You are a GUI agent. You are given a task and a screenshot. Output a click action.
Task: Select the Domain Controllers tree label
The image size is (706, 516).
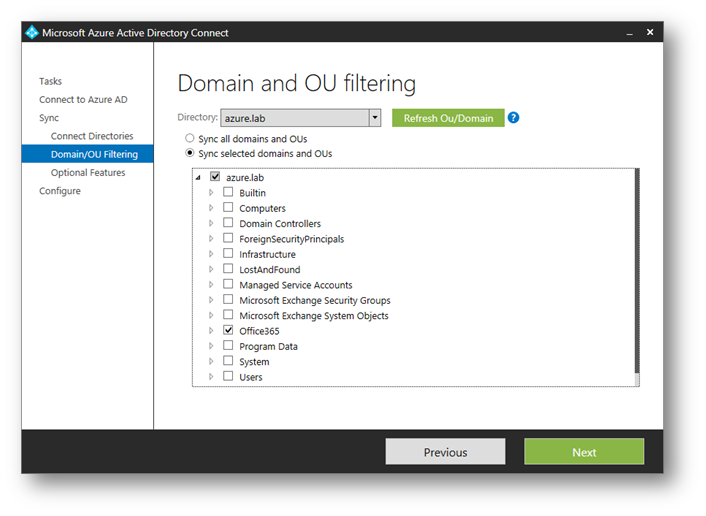(x=280, y=223)
